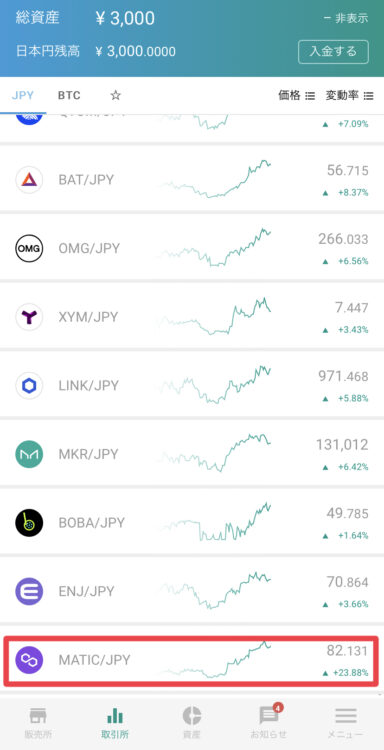The height and width of the screenshot is (750, 384).
Task: Sort list by 変動率 change rate
Action: tap(349, 95)
